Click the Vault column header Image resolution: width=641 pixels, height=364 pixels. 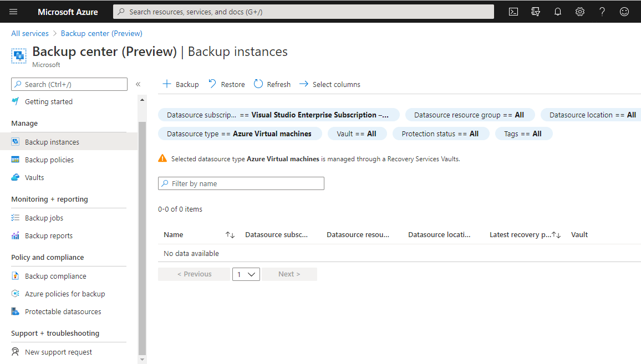579,234
